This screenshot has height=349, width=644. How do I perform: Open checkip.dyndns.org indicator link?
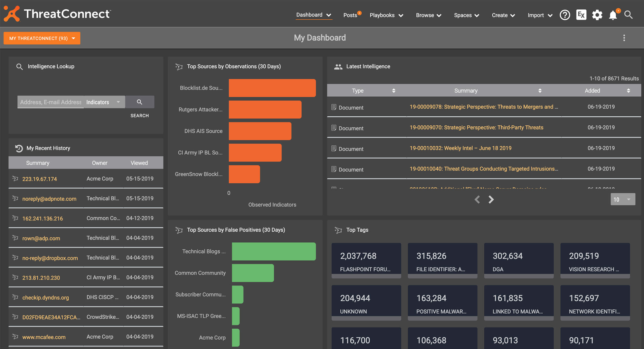(45, 297)
